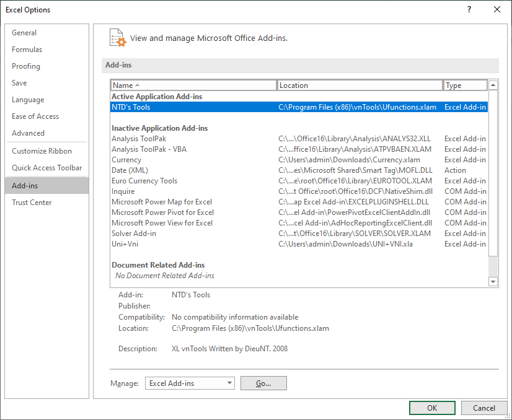This screenshot has width=512, height=420.
Task: Select the Customize Ribbon category
Action: point(42,151)
